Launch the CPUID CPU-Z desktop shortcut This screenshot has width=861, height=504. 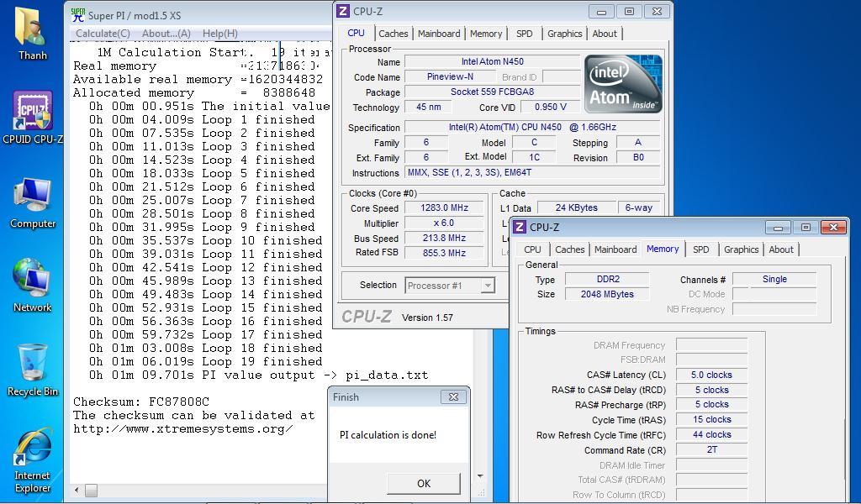pyautogui.click(x=33, y=117)
